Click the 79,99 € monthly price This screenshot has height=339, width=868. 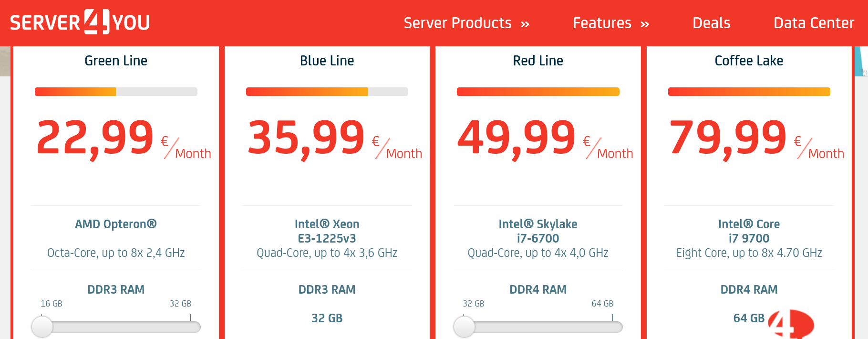click(x=757, y=138)
